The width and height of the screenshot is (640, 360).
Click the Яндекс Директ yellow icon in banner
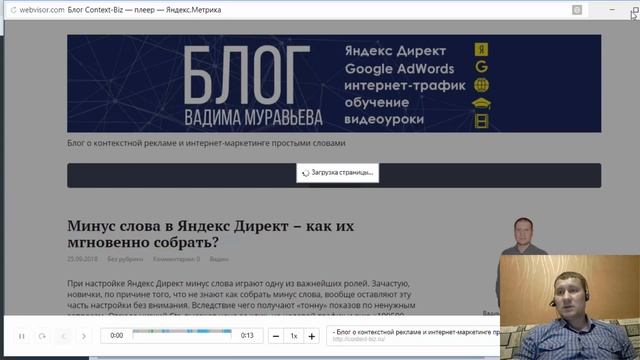tap(481, 49)
